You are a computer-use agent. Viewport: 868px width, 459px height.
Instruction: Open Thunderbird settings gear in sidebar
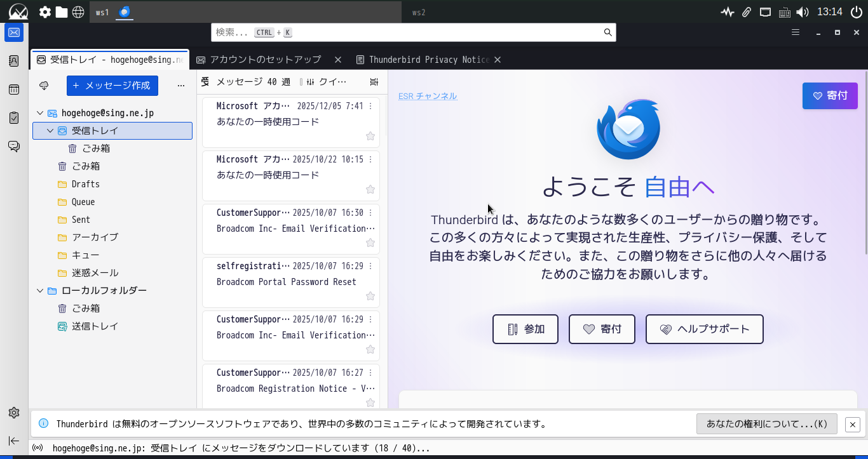[14, 413]
